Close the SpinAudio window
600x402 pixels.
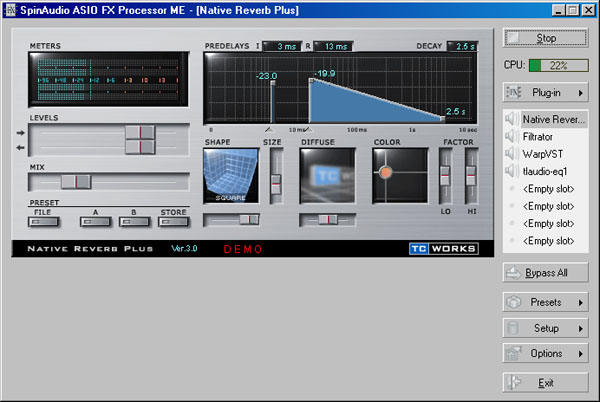pyautogui.click(x=588, y=10)
